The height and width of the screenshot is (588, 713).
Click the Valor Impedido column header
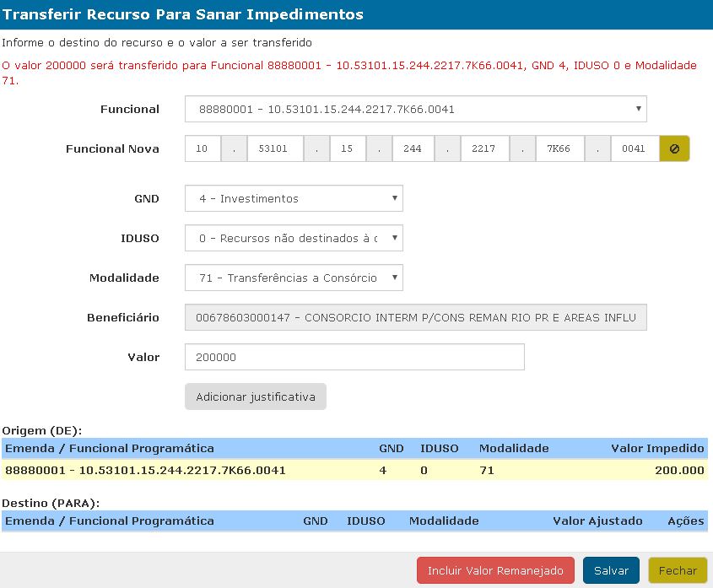point(657,448)
